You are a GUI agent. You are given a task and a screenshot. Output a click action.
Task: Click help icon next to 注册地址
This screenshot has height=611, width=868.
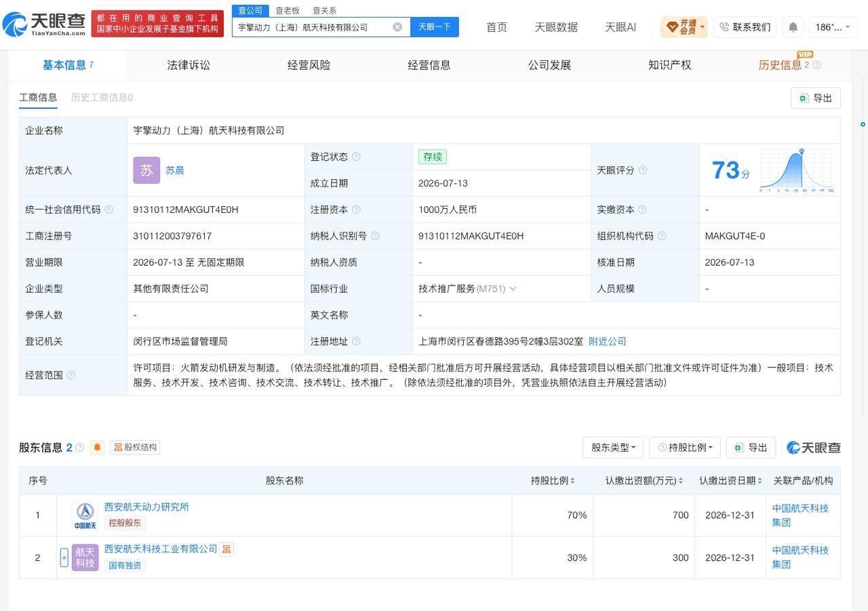click(356, 342)
